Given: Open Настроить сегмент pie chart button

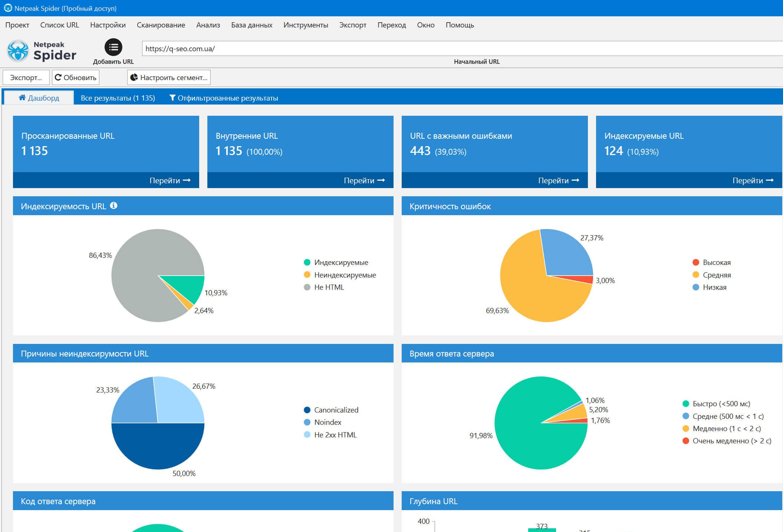Looking at the screenshot, I should point(169,78).
